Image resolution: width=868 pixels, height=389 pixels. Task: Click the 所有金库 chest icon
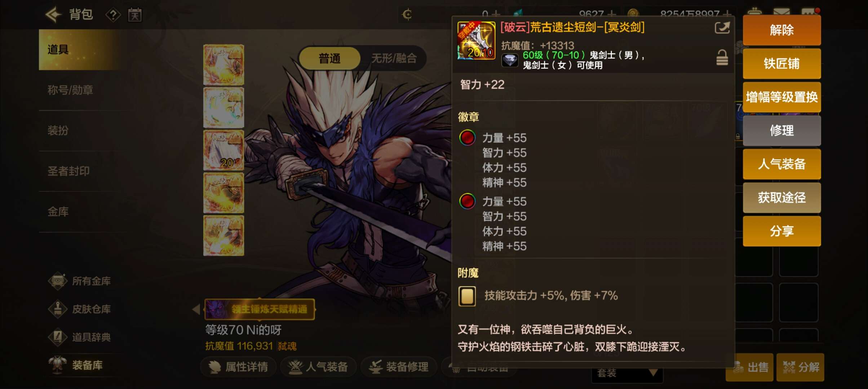coord(58,281)
